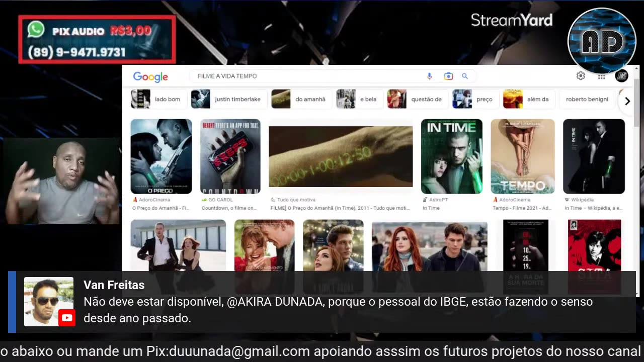Select the 'lado bom' suggestion chip
The height and width of the screenshot is (362, 644).
coord(159,99)
